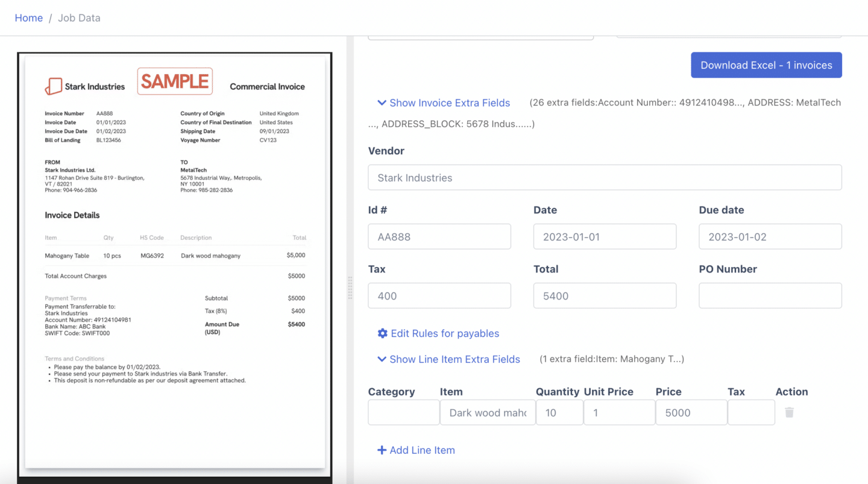Click 'Commercial Invoice' heading in preview
The image size is (868, 484).
[x=267, y=87]
